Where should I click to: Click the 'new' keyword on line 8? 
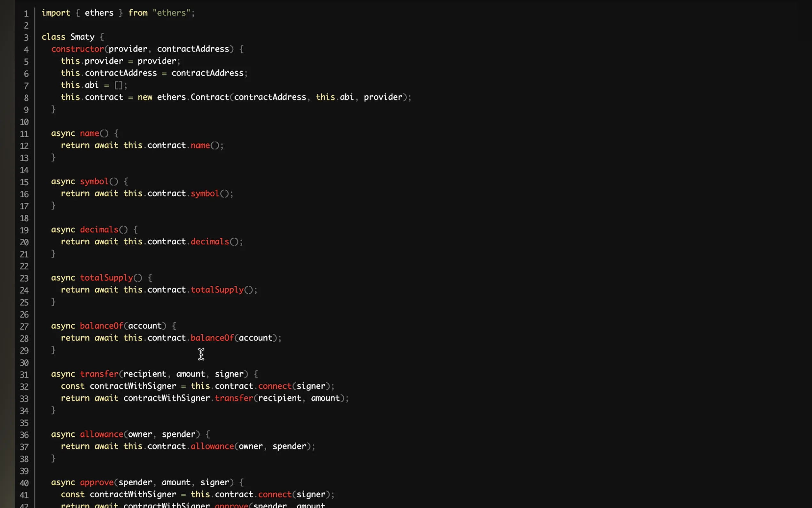tap(145, 98)
